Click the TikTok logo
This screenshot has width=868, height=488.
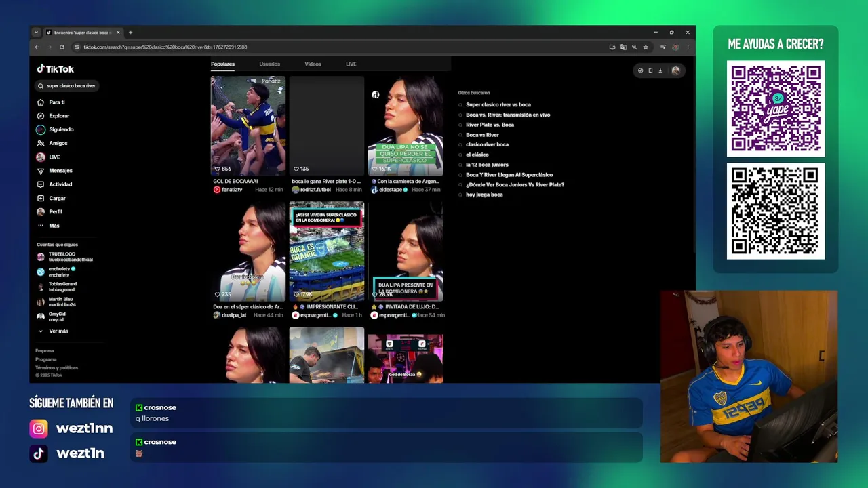[x=55, y=68]
